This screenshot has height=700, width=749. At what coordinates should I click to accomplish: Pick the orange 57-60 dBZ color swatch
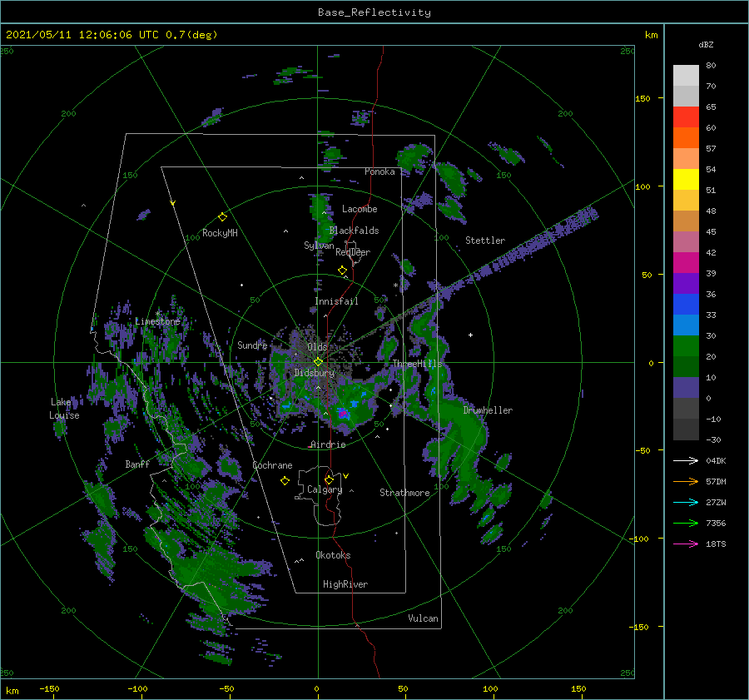[686, 138]
